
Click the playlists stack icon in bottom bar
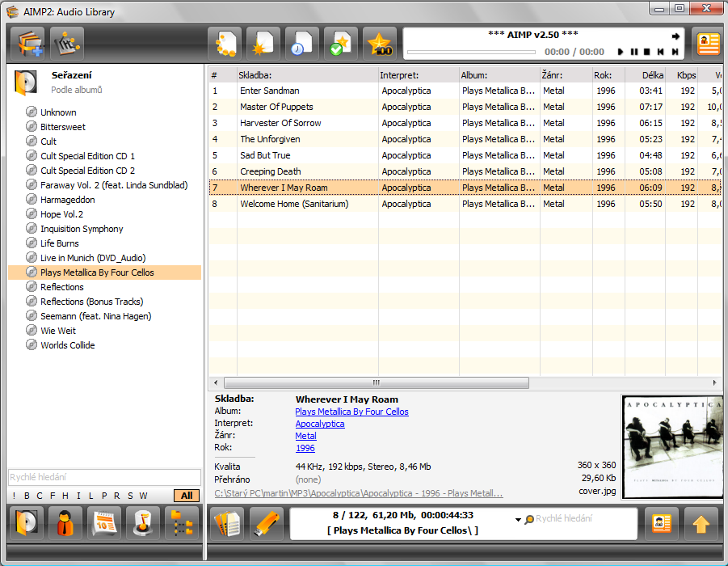pos(228,524)
